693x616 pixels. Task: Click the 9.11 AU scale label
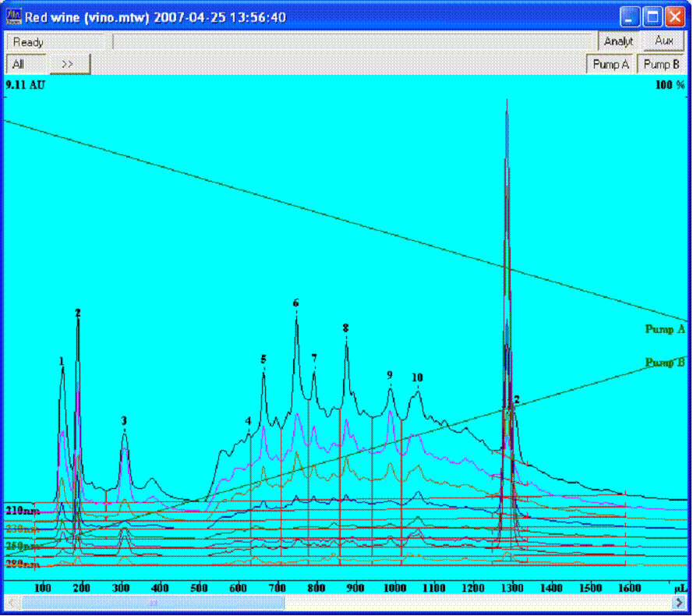(25, 84)
